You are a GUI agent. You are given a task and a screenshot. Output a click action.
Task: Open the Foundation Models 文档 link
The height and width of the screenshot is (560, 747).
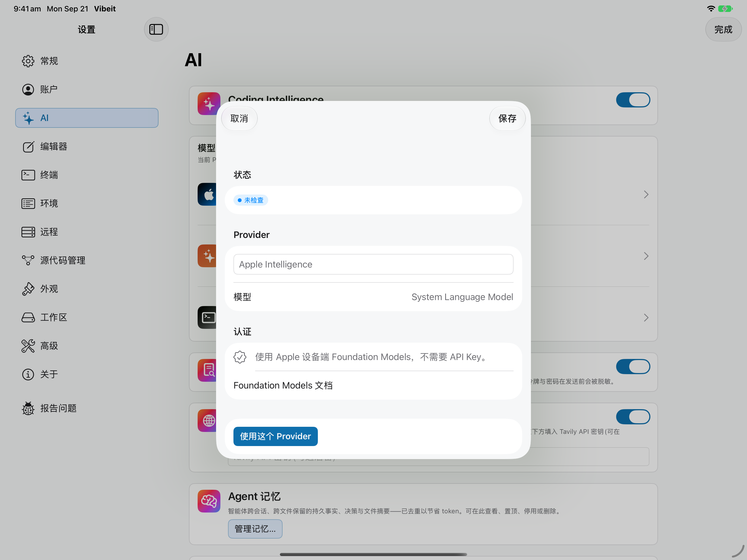(x=283, y=386)
